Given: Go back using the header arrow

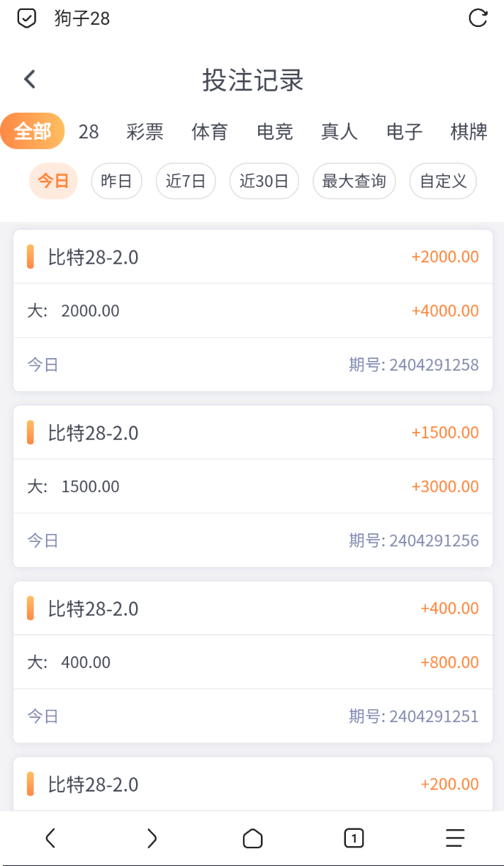Looking at the screenshot, I should [x=30, y=79].
